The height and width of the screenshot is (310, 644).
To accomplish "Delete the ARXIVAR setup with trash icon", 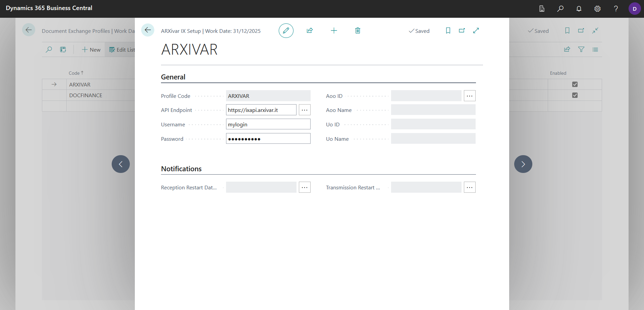I will tap(358, 30).
